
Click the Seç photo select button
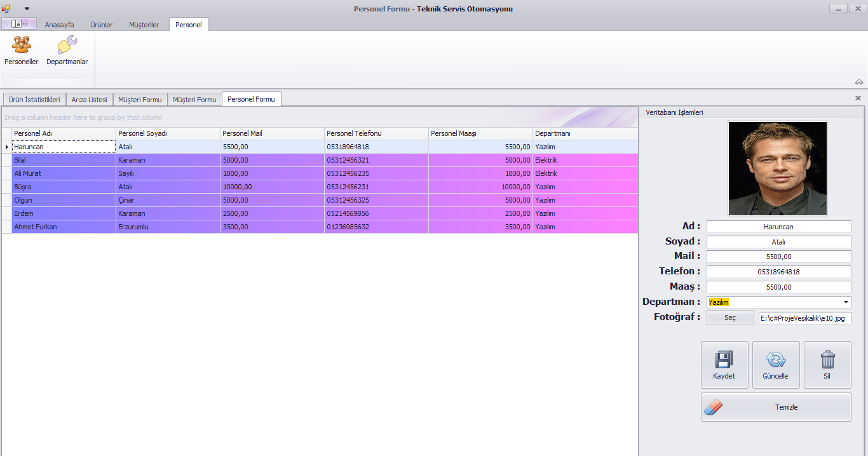[730, 318]
